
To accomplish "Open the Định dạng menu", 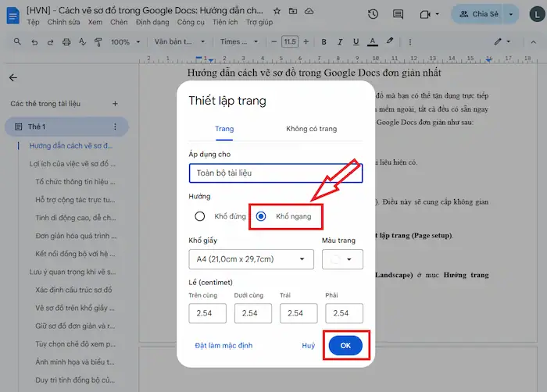I will [152, 23].
